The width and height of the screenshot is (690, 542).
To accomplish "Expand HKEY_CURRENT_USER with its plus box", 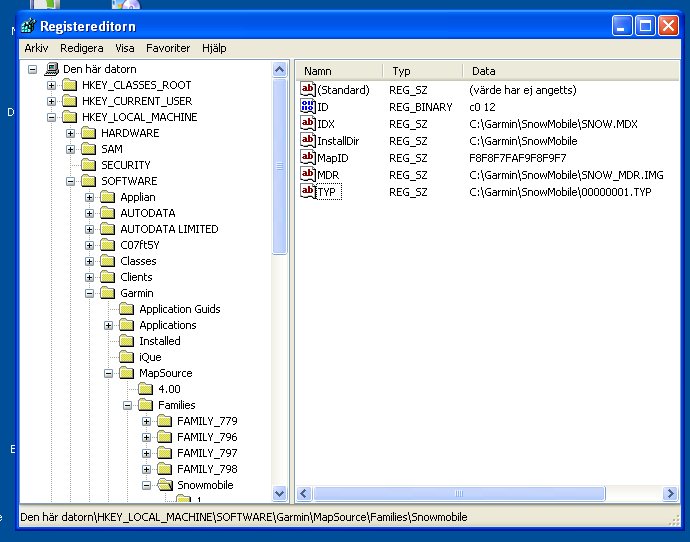I will [51, 101].
